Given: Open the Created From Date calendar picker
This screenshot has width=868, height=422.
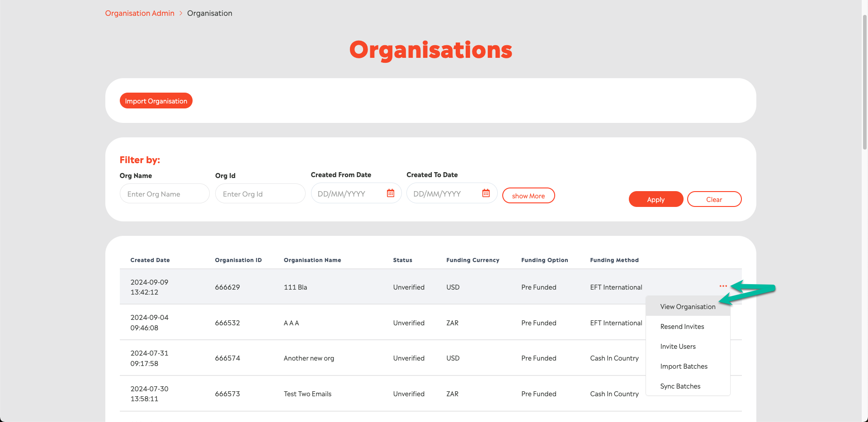Looking at the screenshot, I should click(x=390, y=193).
